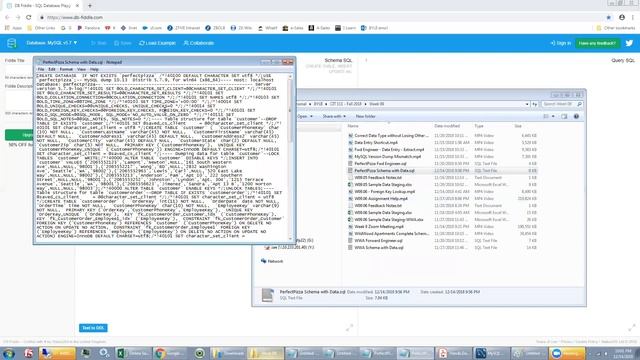Screen dimensions: 640x360
Task: Expand the Query SQL panel corner icon
Action: [x=632, y=327]
